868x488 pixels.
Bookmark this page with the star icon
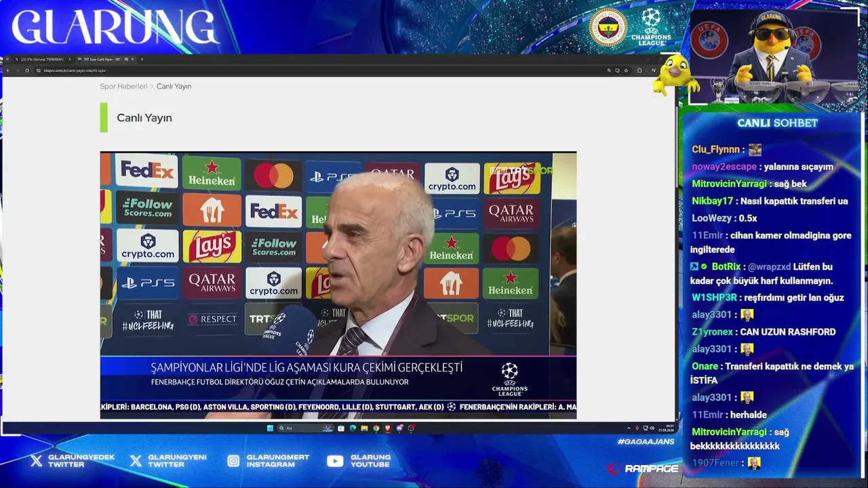click(626, 70)
